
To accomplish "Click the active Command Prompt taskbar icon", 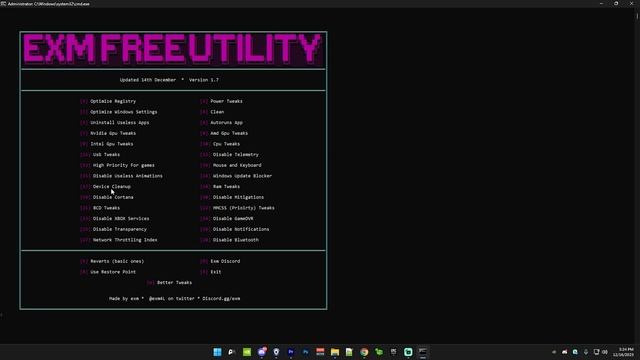I will 422,352.
